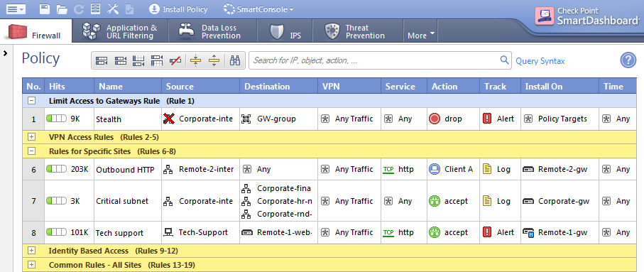
Task: Click the Remote-1-gw install-on icon
Action: tap(528, 232)
